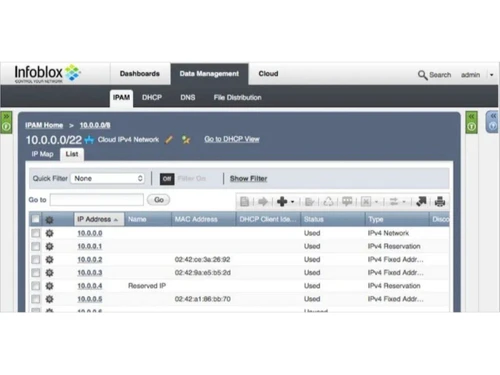Go to the DNS sub-tab
The width and height of the screenshot is (500, 375).
click(x=188, y=98)
